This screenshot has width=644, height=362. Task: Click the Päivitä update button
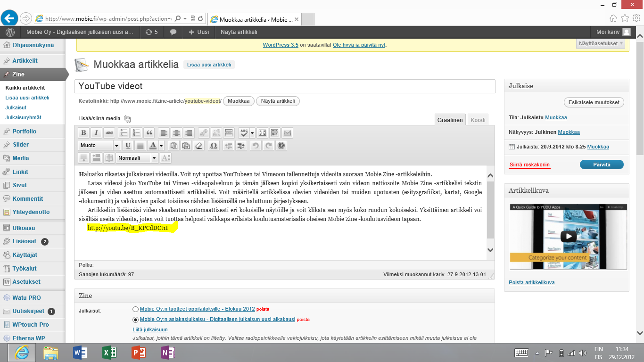pos(601,165)
